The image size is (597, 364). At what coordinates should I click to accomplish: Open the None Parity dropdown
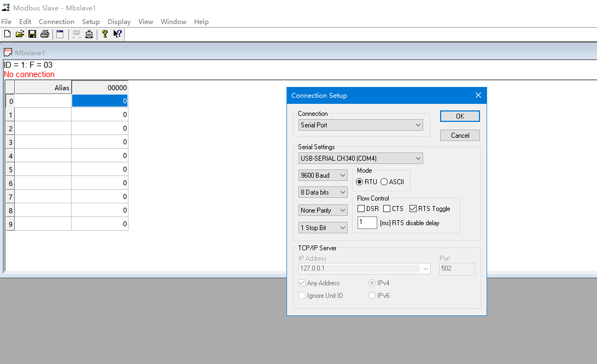tap(323, 210)
